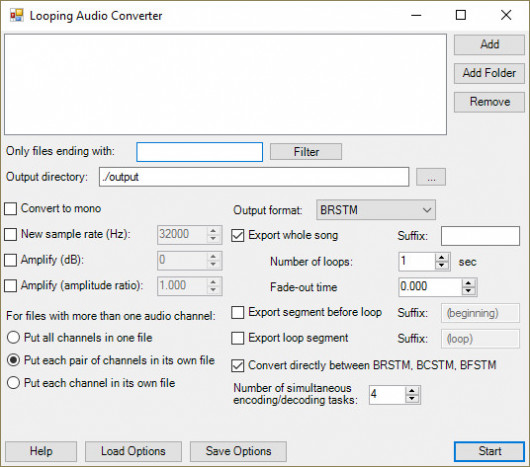
Task: Click the (loop) suffix field
Action: [480, 339]
